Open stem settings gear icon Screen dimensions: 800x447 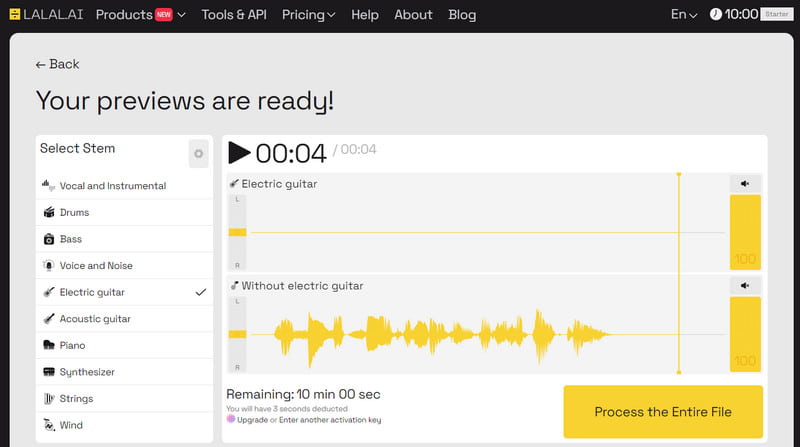pos(198,154)
